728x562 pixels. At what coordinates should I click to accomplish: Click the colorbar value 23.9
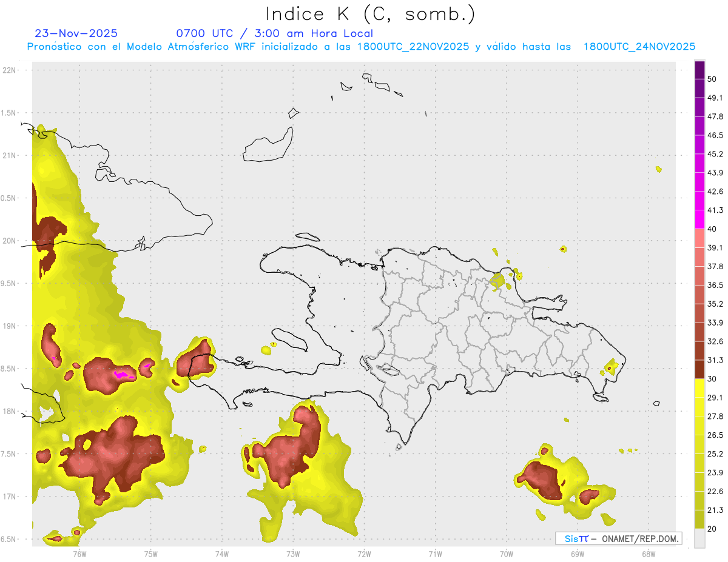(716, 473)
